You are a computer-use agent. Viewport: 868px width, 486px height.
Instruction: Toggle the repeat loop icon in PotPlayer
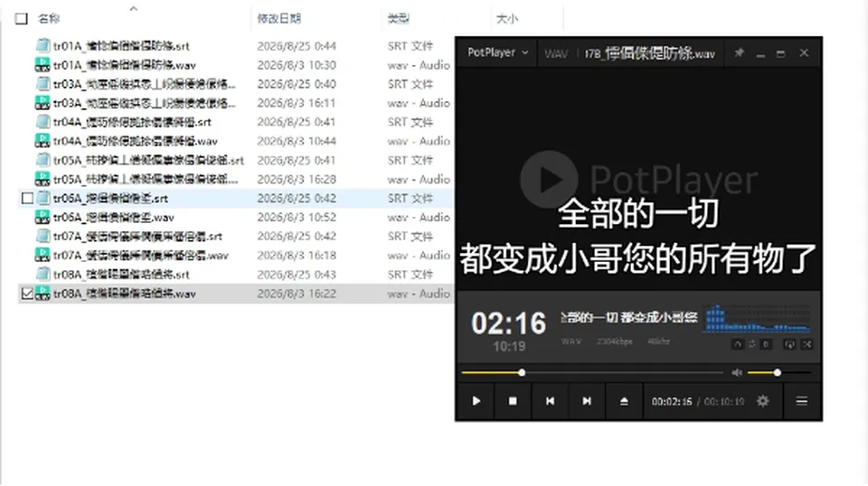(751, 344)
